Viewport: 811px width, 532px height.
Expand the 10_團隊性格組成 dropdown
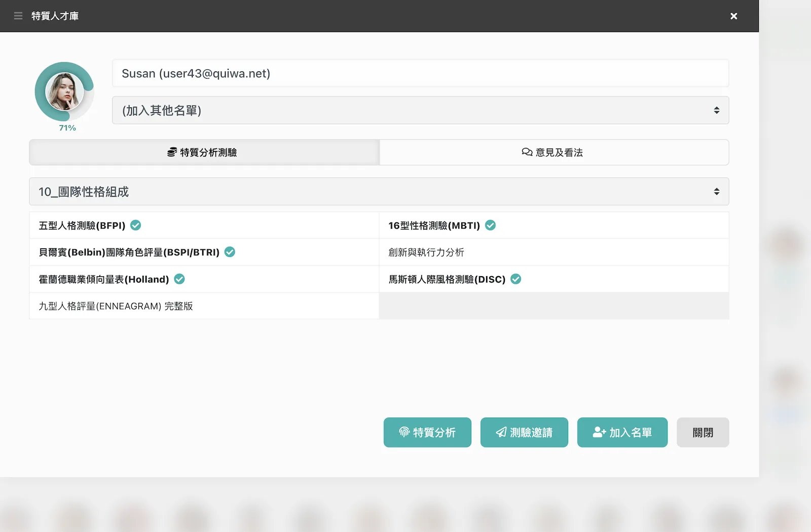coord(379,192)
